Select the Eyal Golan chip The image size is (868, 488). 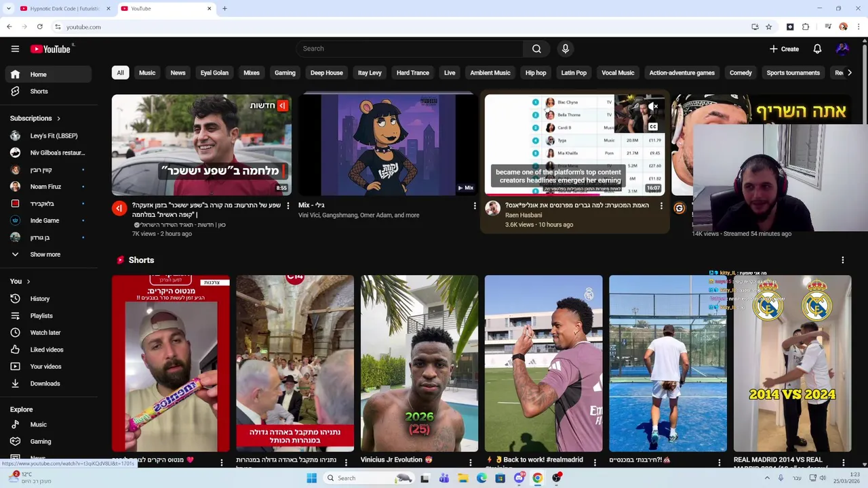214,73
